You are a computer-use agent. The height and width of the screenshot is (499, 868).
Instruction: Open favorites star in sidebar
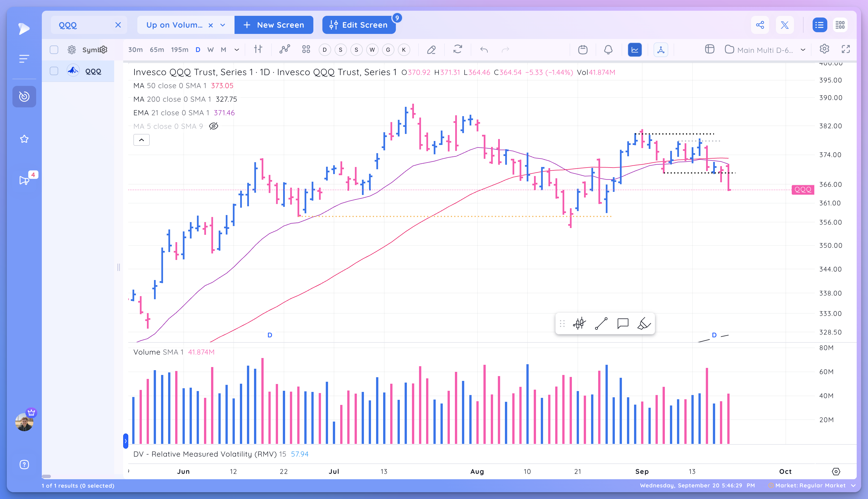point(24,139)
